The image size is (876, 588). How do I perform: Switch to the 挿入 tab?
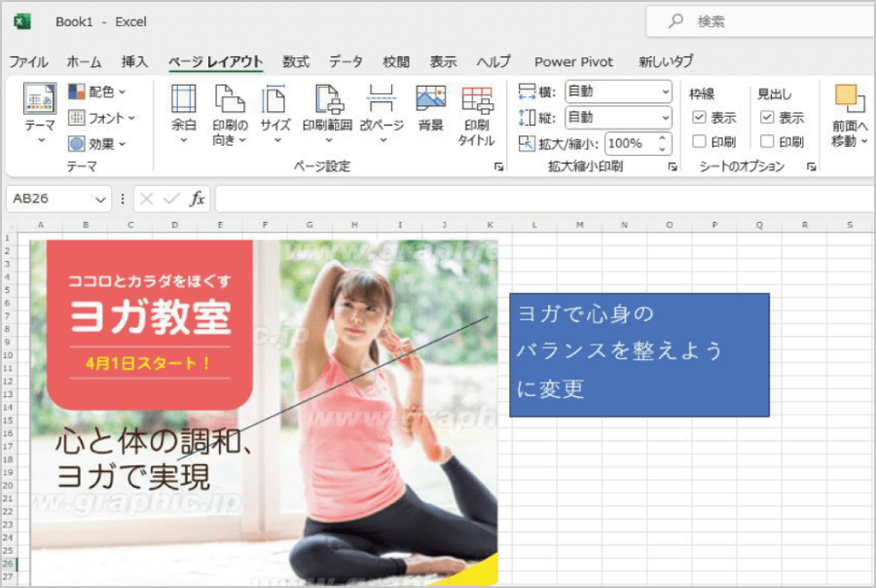pos(134,61)
